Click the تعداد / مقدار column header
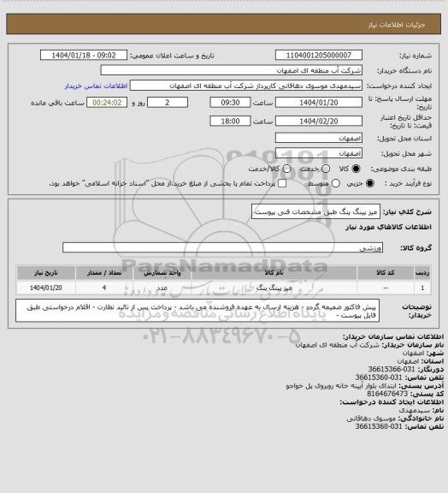Viewport: 448px width, 493px height. coord(104,273)
